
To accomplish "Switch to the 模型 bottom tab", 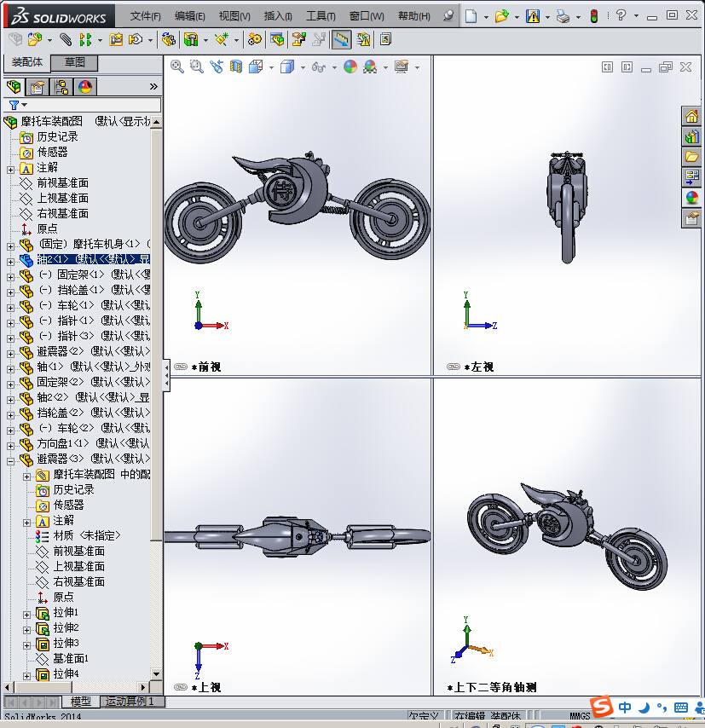I will point(81,701).
